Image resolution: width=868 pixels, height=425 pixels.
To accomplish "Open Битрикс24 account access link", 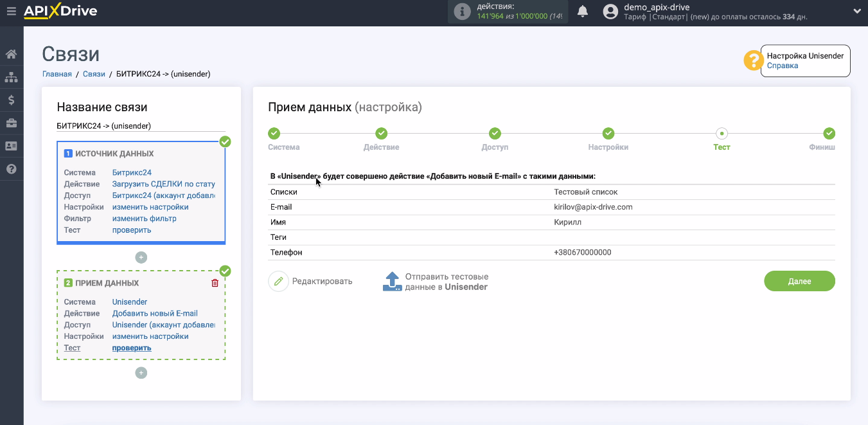I will [x=164, y=195].
